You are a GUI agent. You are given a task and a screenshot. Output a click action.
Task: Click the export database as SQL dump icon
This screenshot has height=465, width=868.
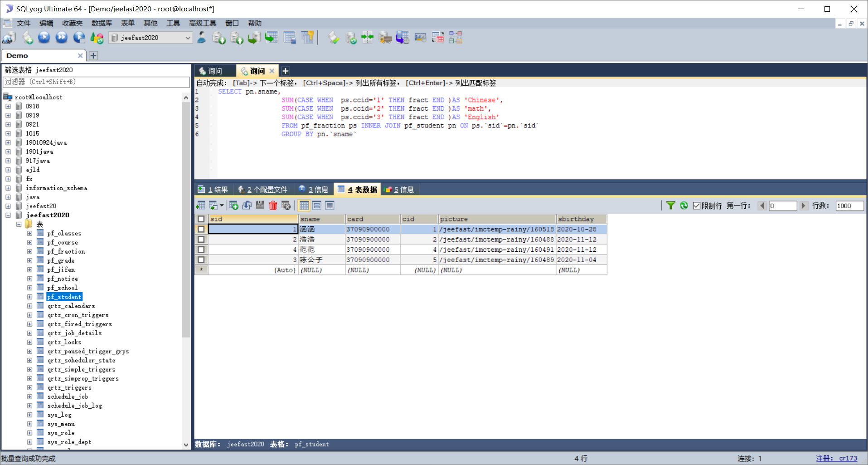[219, 38]
